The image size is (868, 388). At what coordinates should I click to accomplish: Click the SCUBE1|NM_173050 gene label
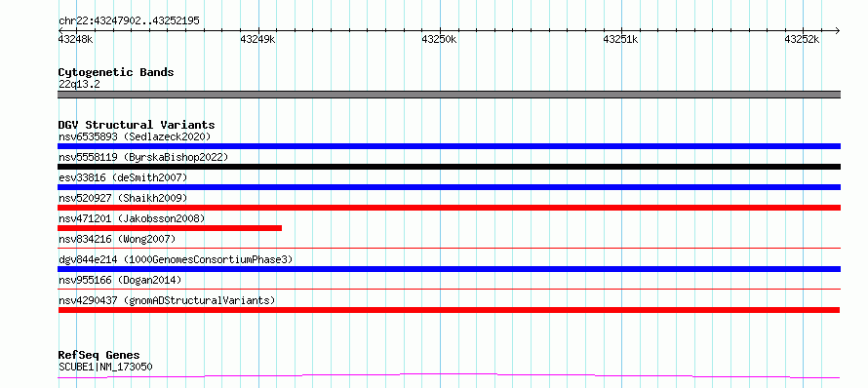(x=105, y=367)
